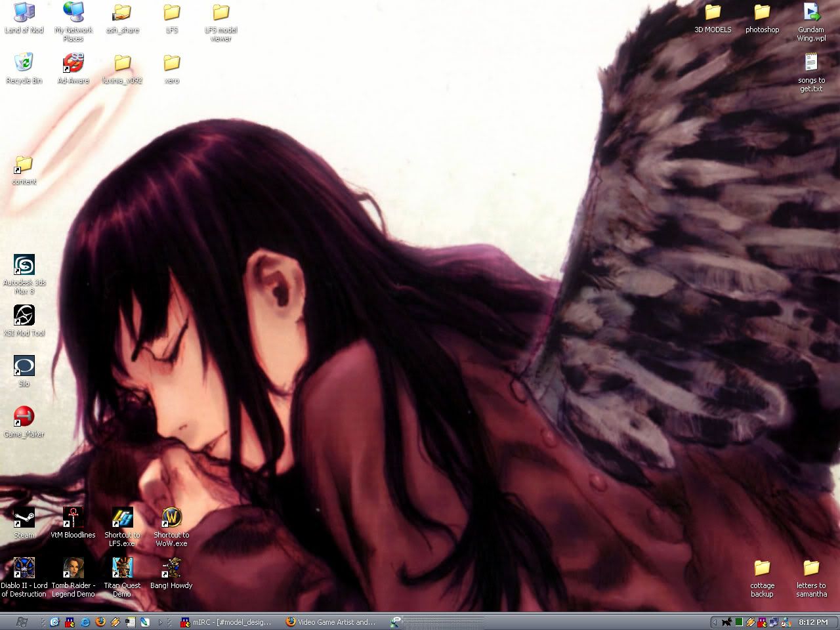The width and height of the screenshot is (840, 630).
Task: Expand the hidden system tray icons
Action: pyautogui.click(x=715, y=622)
